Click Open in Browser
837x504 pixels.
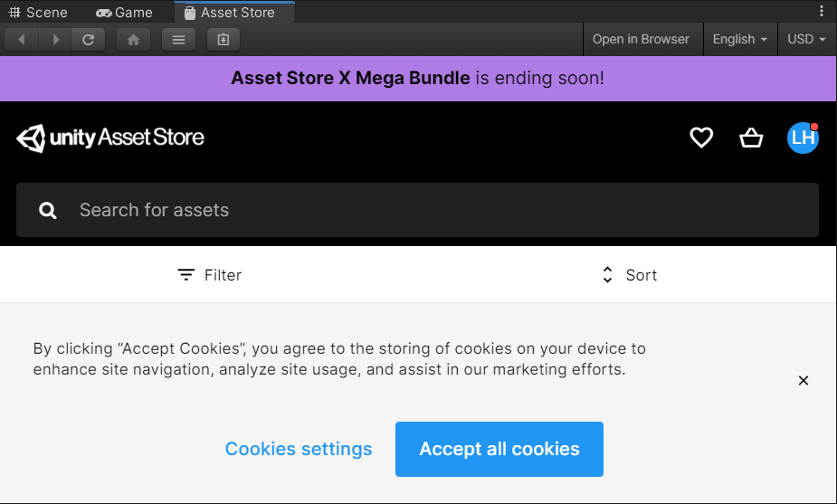(x=641, y=40)
